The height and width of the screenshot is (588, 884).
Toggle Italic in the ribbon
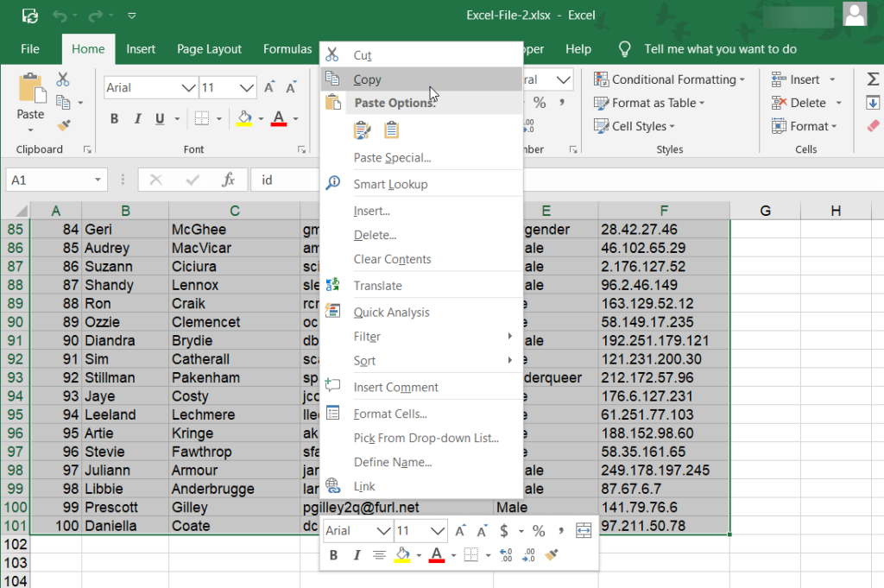click(x=137, y=119)
